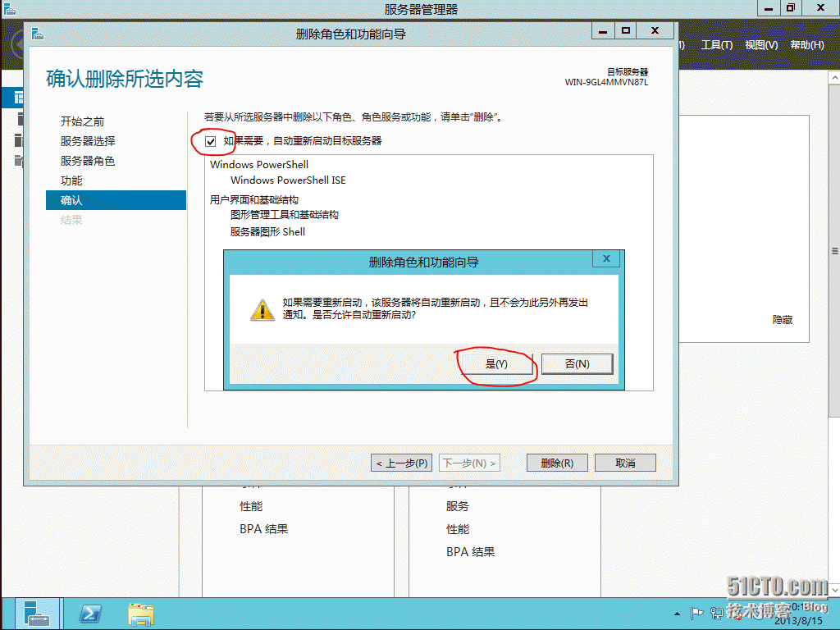Open the 帮助(H) menu in Server Manager
Screen dimensions: 840x630
click(x=807, y=45)
